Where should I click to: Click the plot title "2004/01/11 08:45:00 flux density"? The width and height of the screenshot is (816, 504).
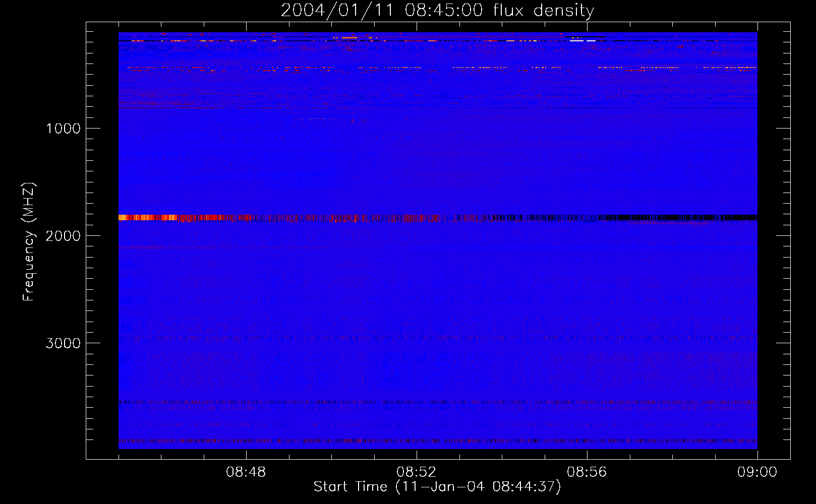tap(437, 10)
